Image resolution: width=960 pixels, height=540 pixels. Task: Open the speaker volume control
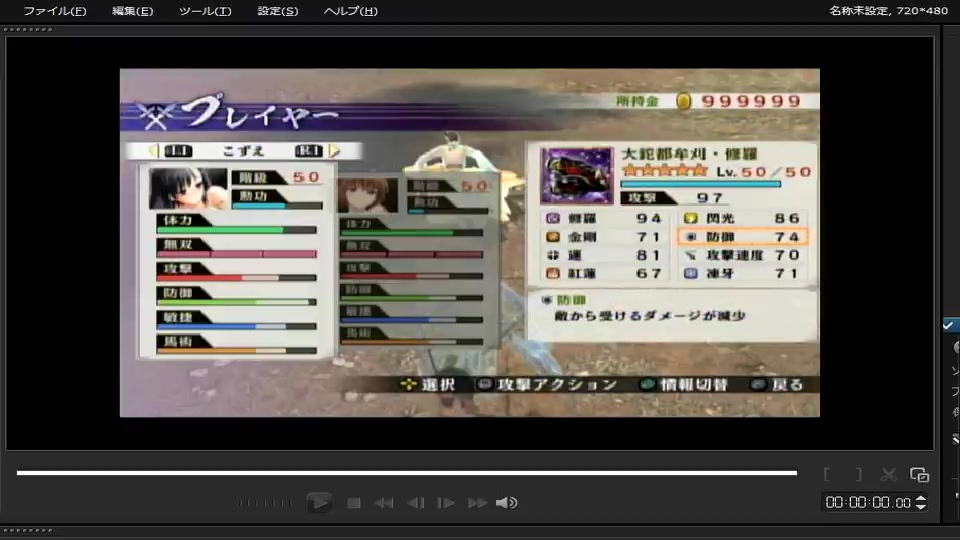pos(506,503)
